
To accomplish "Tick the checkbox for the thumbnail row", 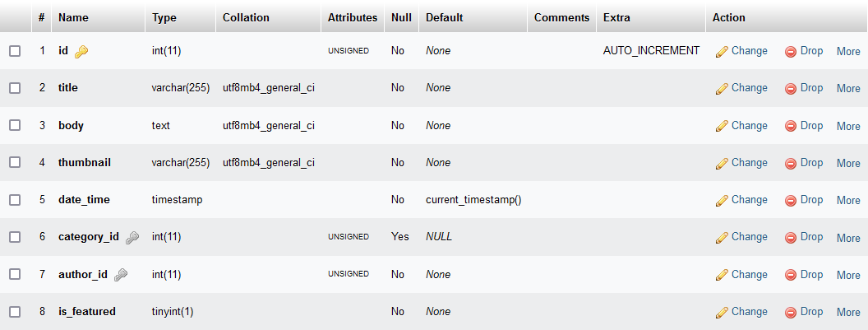I will 15,162.
